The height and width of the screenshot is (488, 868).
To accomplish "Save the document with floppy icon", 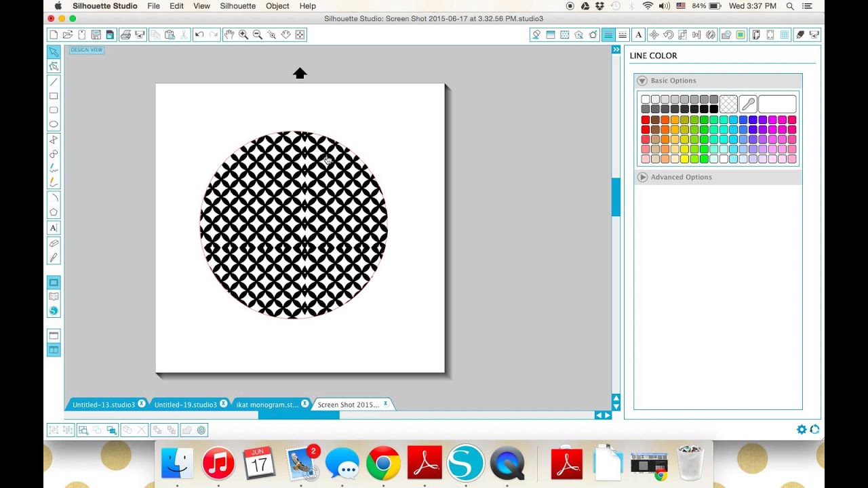I will coord(96,35).
